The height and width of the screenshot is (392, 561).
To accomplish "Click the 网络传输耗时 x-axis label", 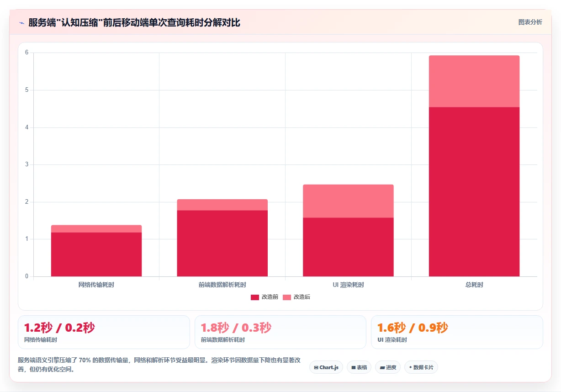I will 96,285.
